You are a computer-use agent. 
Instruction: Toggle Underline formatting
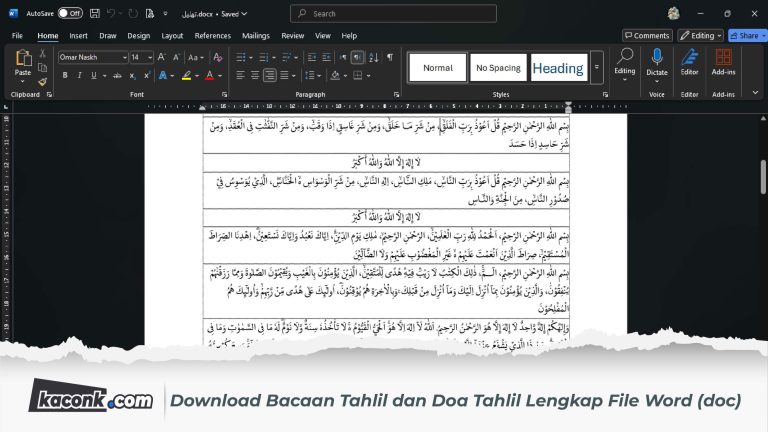click(93, 75)
